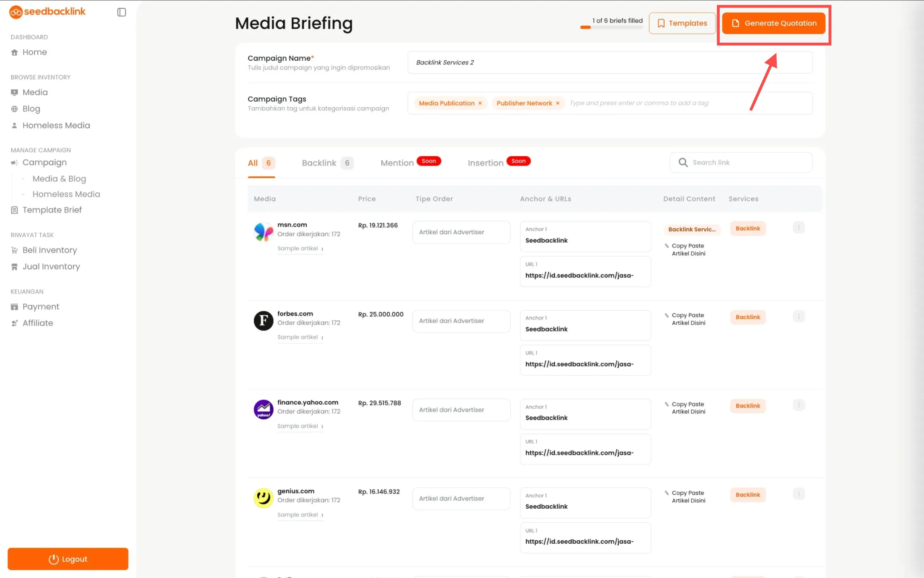Open Sample artikel for msn.com
Screen dimensions: 924x578
pyautogui.click(x=300, y=249)
